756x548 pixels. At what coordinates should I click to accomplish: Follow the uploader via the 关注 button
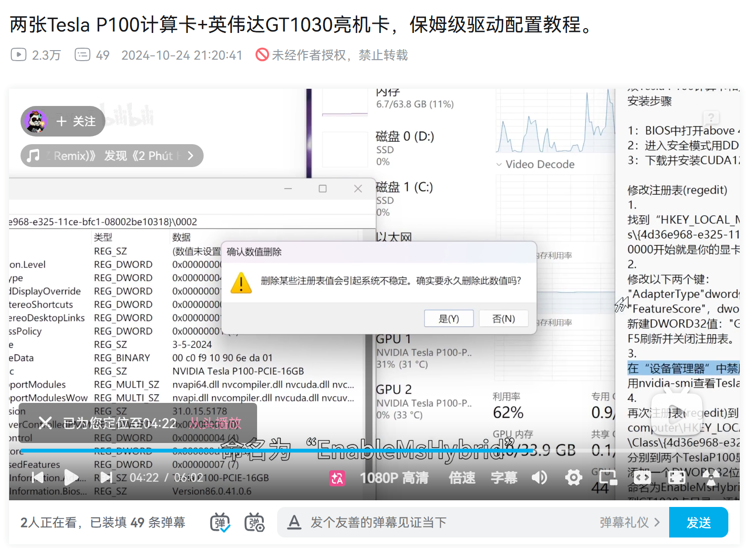coord(76,121)
